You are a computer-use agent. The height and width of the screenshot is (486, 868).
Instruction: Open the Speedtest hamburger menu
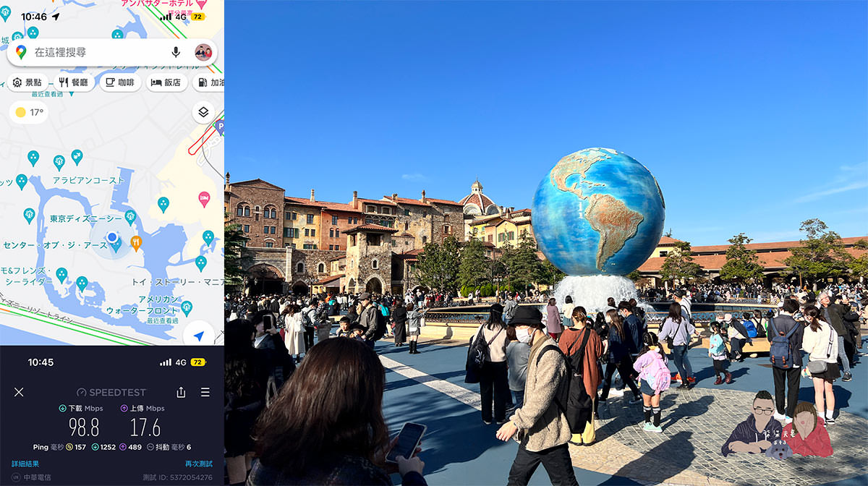pyautogui.click(x=205, y=392)
